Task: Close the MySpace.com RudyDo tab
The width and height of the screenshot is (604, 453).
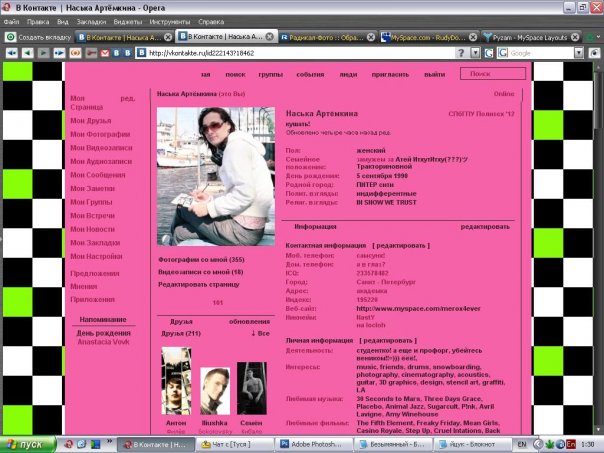Action: tap(473, 37)
